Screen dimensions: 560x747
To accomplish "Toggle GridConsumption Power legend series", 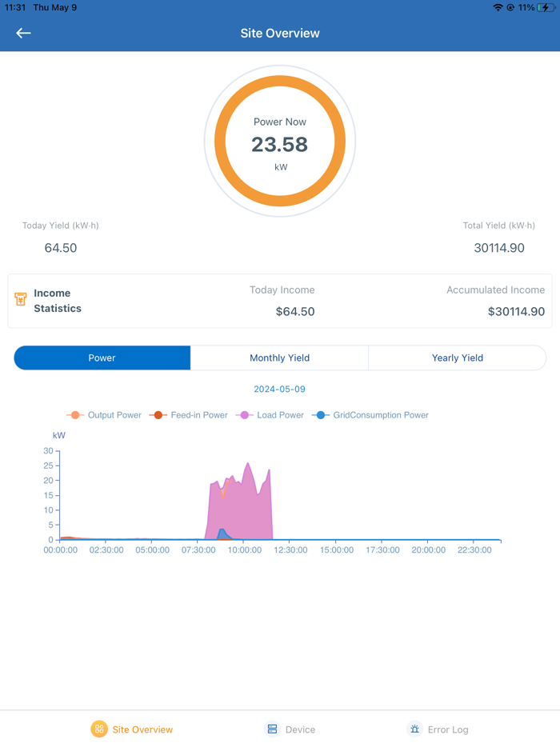I will coord(370,415).
